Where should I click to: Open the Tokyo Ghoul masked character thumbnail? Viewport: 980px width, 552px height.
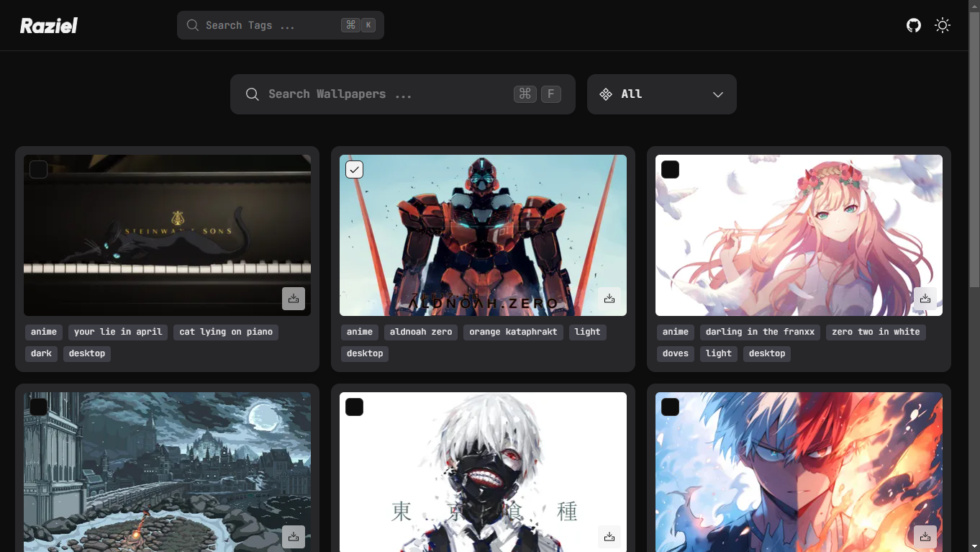coord(483,471)
